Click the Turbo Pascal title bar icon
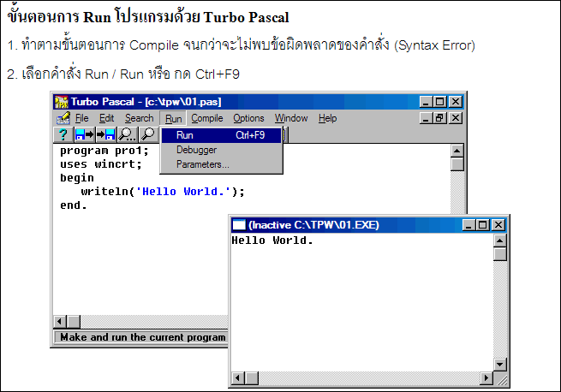The image size is (561, 392). click(62, 102)
